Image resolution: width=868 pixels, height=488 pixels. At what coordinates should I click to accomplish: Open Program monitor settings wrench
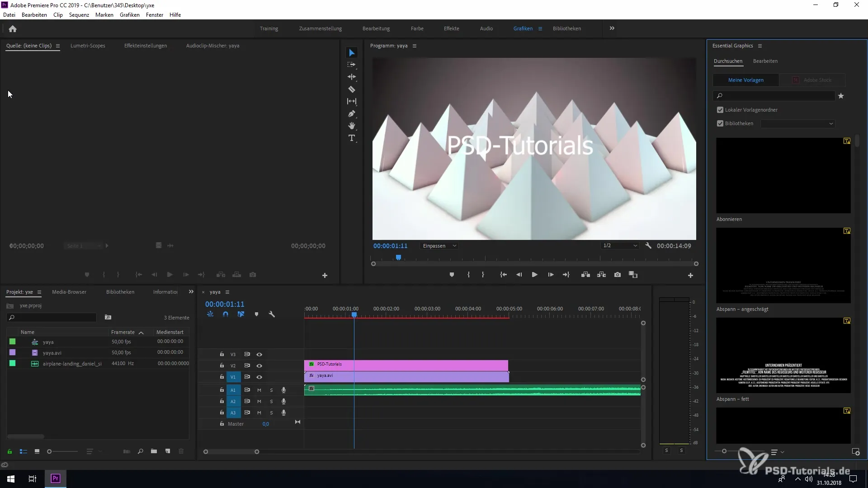pos(648,245)
